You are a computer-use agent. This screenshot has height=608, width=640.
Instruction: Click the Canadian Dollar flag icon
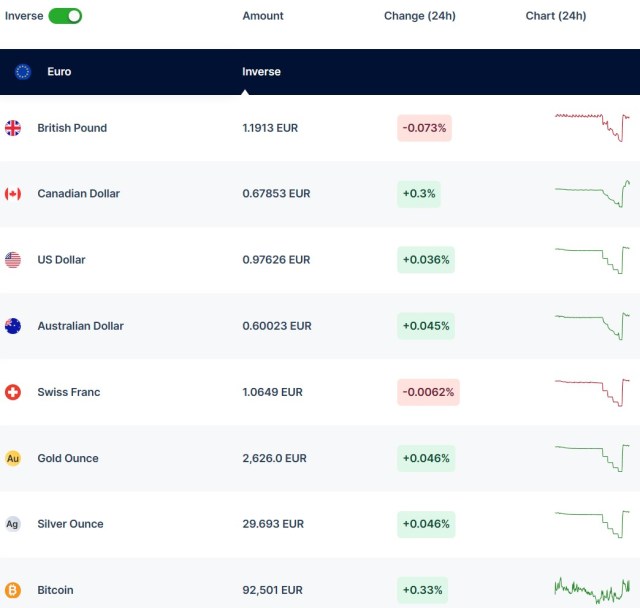[x=13, y=194]
